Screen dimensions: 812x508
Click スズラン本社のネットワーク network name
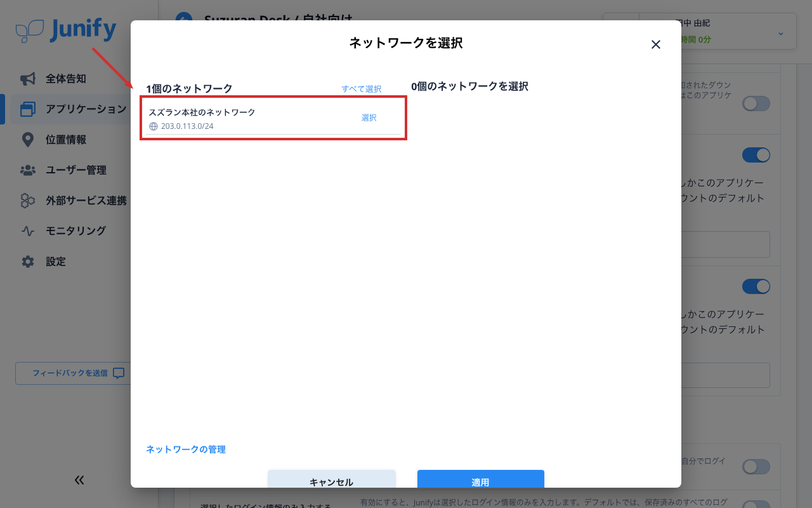click(x=202, y=112)
